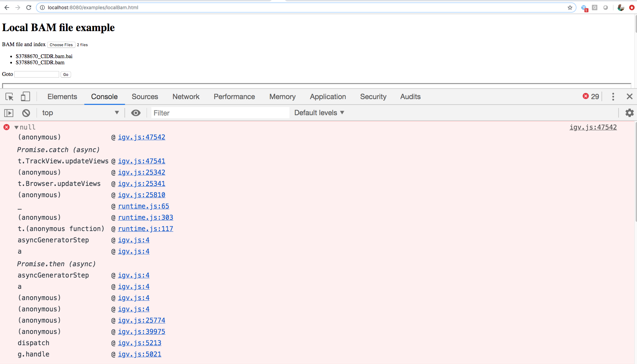
Task: Click the error count badge showing 29
Action: pyautogui.click(x=591, y=96)
